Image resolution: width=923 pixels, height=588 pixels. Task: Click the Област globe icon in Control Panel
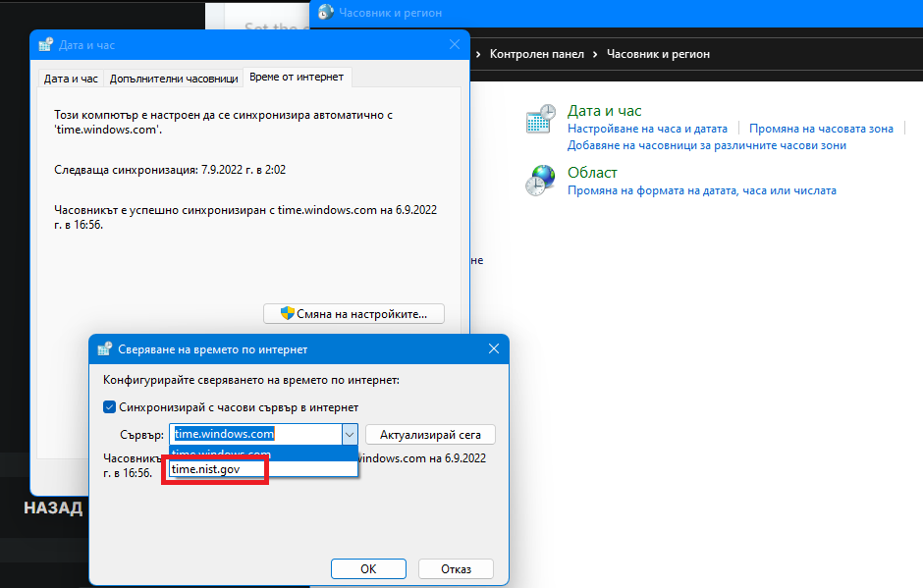pos(540,180)
